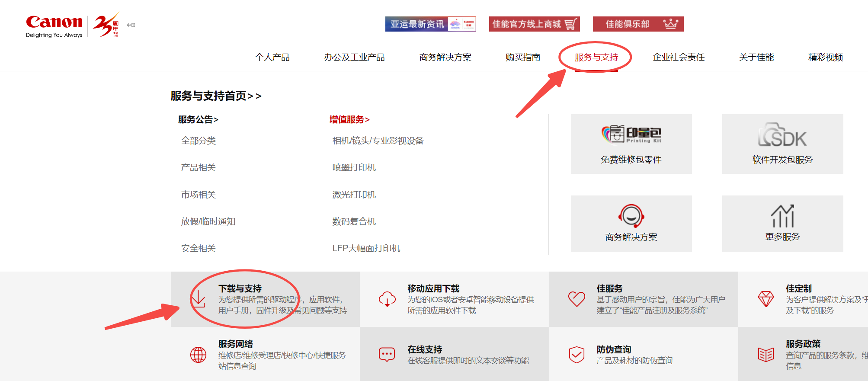Click the chat bubble icon for 在线支持
Screen dimensions: 868x381
[x=387, y=355]
